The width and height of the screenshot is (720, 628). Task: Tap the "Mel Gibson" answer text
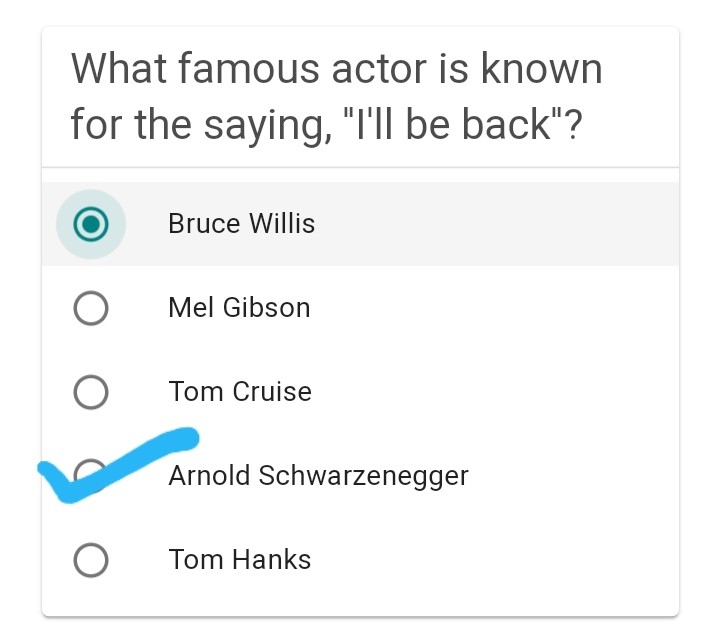click(x=239, y=308)
